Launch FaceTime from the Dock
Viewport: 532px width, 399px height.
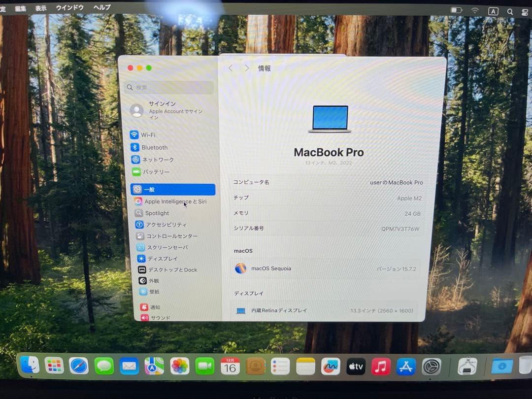[205, 366]
